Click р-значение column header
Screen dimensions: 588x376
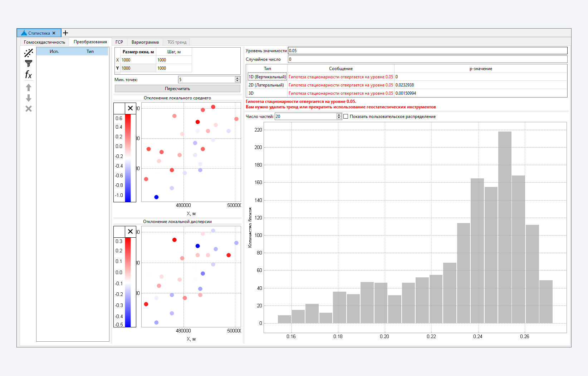click(481, 69)
